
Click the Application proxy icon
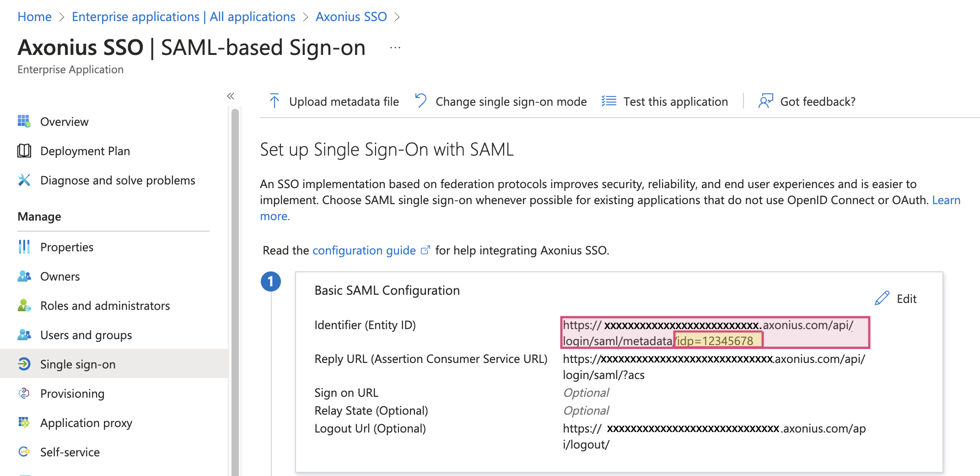(24, 422)
